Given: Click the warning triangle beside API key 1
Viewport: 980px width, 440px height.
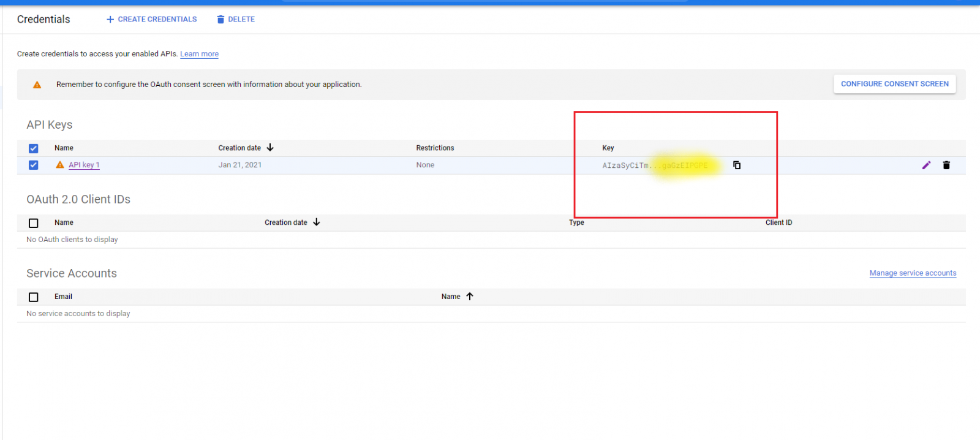Looking at the screenshot, I should click(60, 165).
